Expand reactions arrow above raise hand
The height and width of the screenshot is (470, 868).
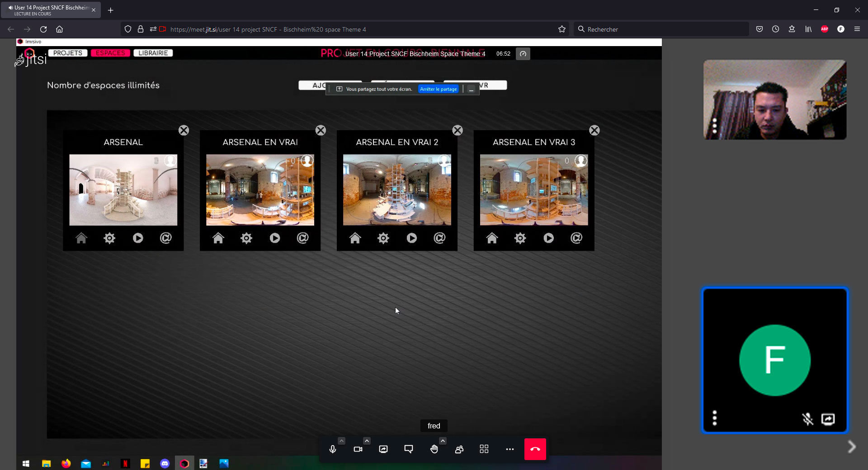pyautogui.click(x=443, y=441)
